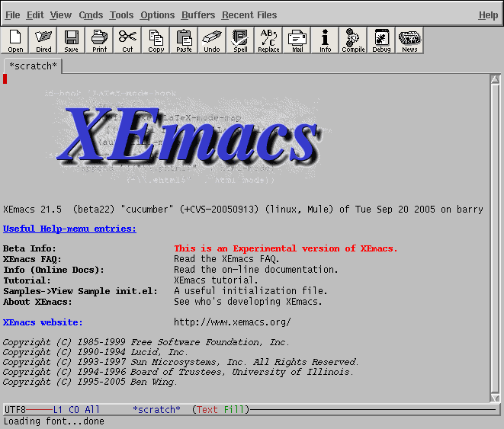
Task: Click the Print toolbar icon
Action: pos(99,40)
